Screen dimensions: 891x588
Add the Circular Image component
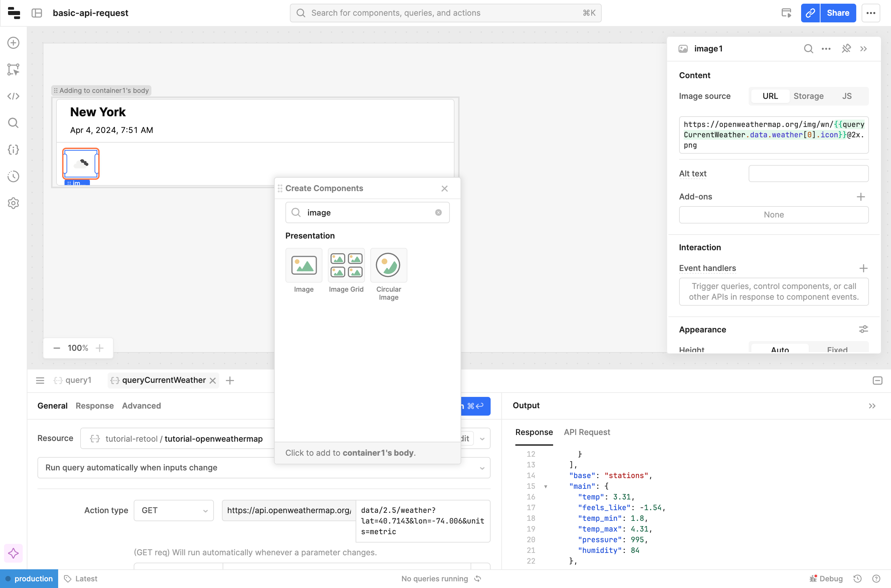click(x=388, y=266)
